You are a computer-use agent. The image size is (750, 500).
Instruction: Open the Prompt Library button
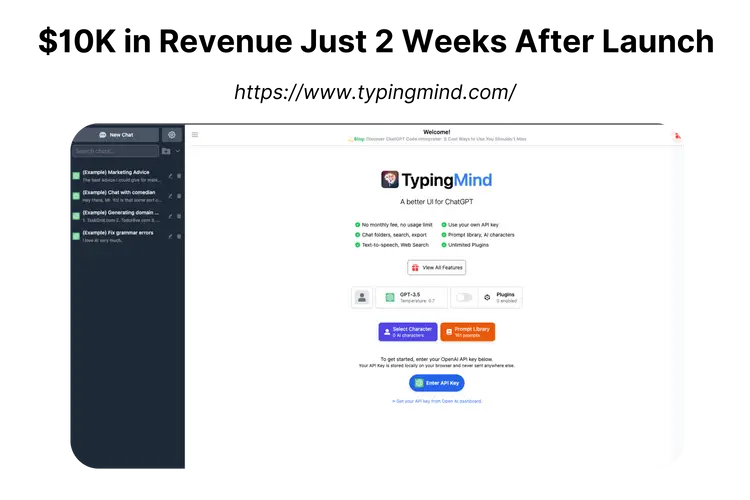[x=468, y=332]
